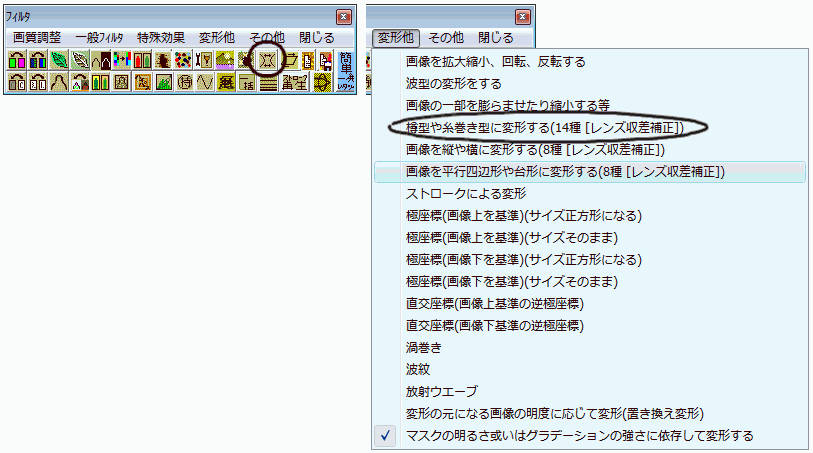Select the green leaf filter icon

(x=58, y=60)
